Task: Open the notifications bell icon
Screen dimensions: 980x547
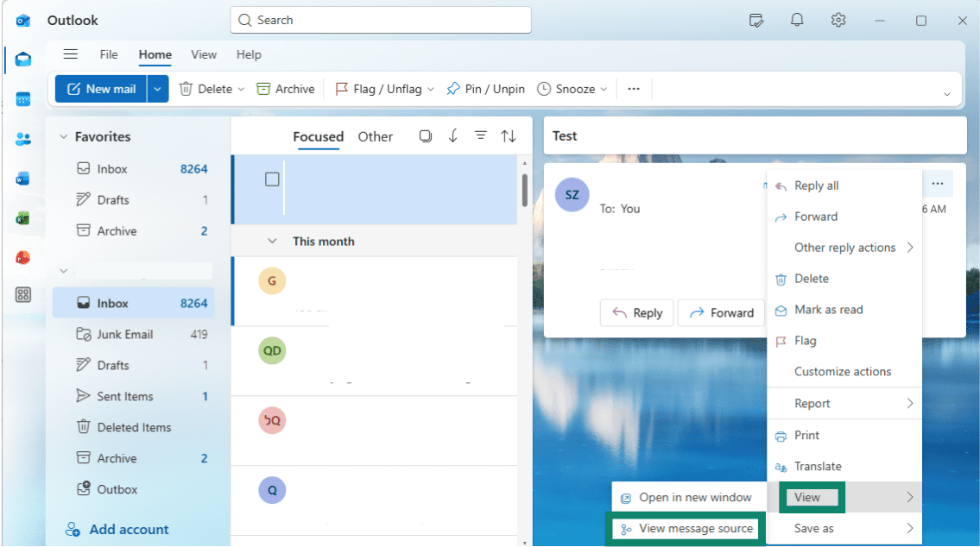Action: click(797, 20)
